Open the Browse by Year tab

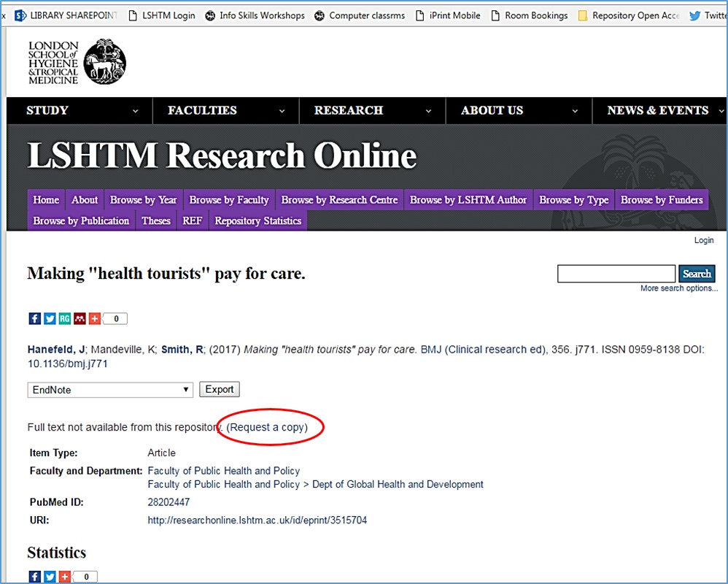[x=143, y=200]
